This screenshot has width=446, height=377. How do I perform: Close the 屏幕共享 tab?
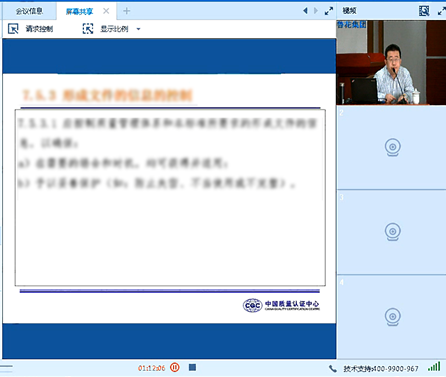[106, 11]
